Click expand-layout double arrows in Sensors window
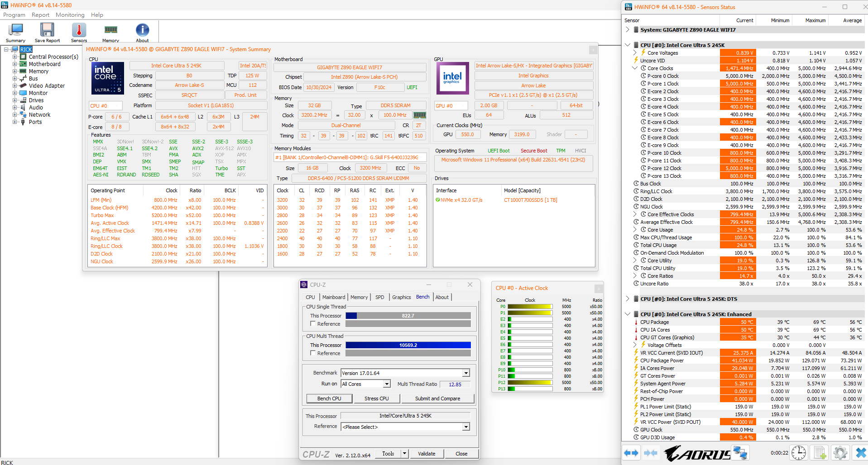Screen dimensions: 868x465 631,453
